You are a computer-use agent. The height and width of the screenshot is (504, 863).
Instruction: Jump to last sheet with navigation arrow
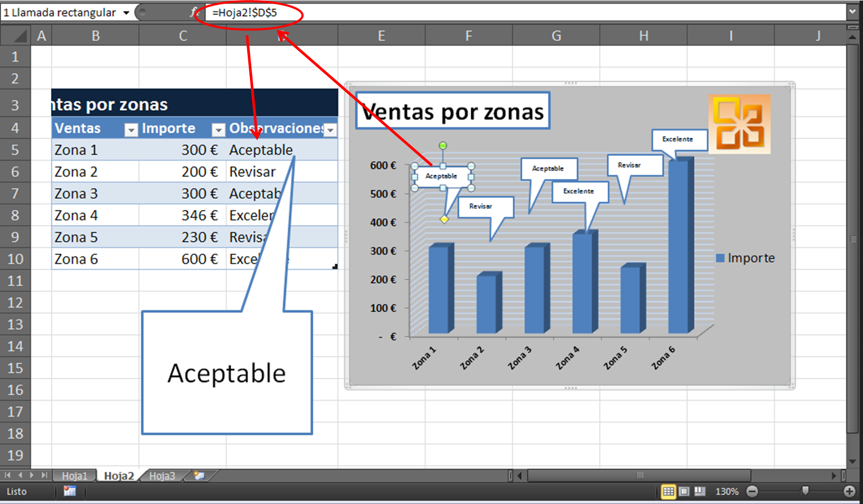click(x=44, y=476)
